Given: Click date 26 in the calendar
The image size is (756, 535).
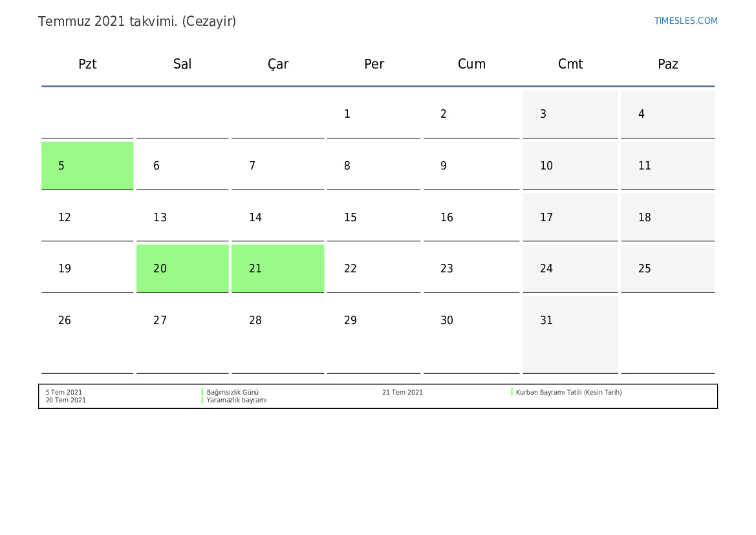Looking at the screenshot, I should 87,335.
